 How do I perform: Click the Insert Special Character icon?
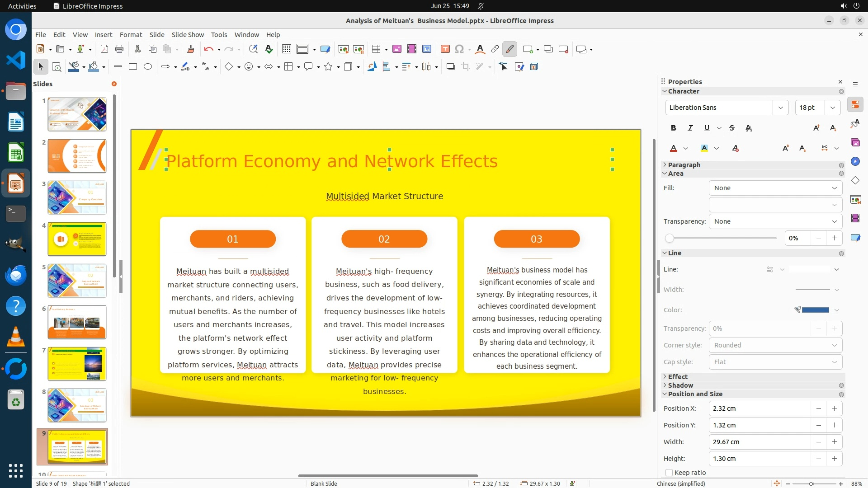click(459, 49)
